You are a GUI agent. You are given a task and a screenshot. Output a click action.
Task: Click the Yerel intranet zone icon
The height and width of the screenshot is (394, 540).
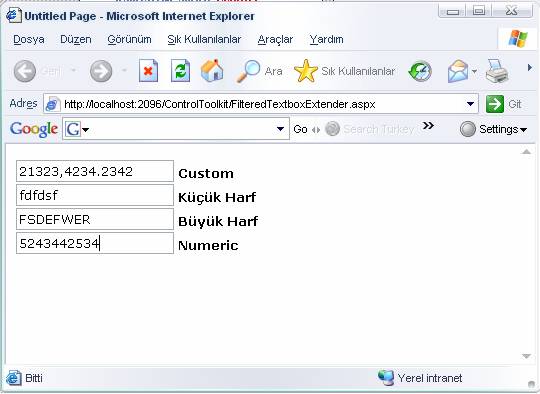coord(386,378)
